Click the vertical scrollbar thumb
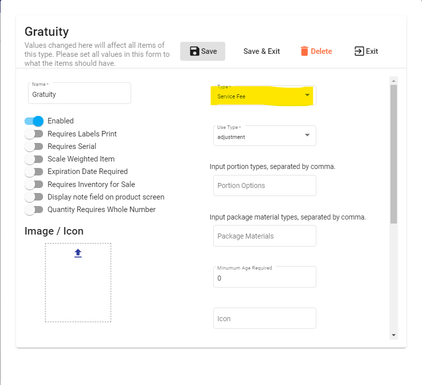 point(394,154)
